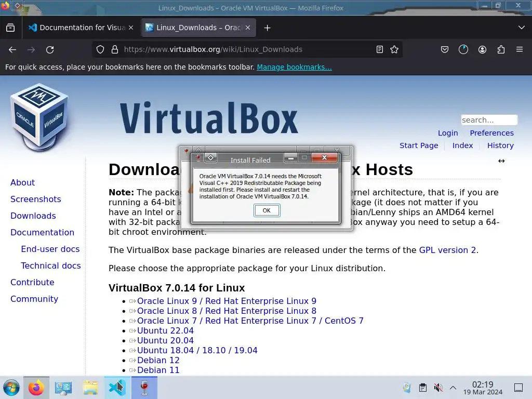Open Community sidebar link
Screen dimensions: 532x399
tap(34, 299)
